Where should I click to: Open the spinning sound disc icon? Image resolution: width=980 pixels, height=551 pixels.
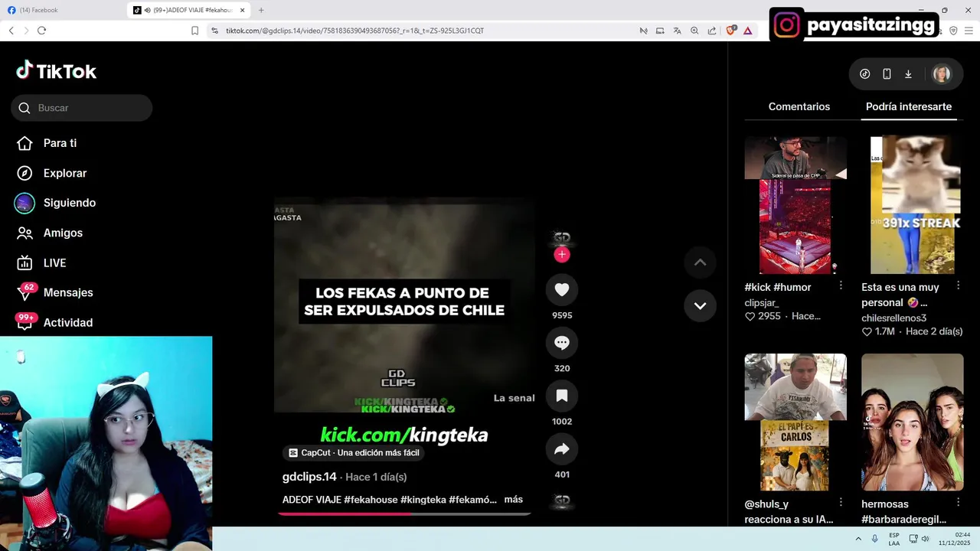562,500
